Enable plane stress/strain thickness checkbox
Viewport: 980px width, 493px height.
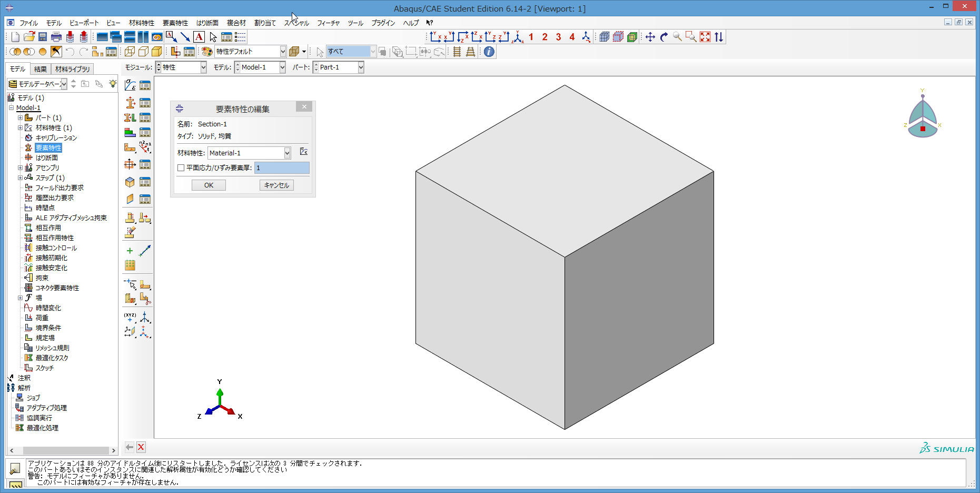click(181, 168)
